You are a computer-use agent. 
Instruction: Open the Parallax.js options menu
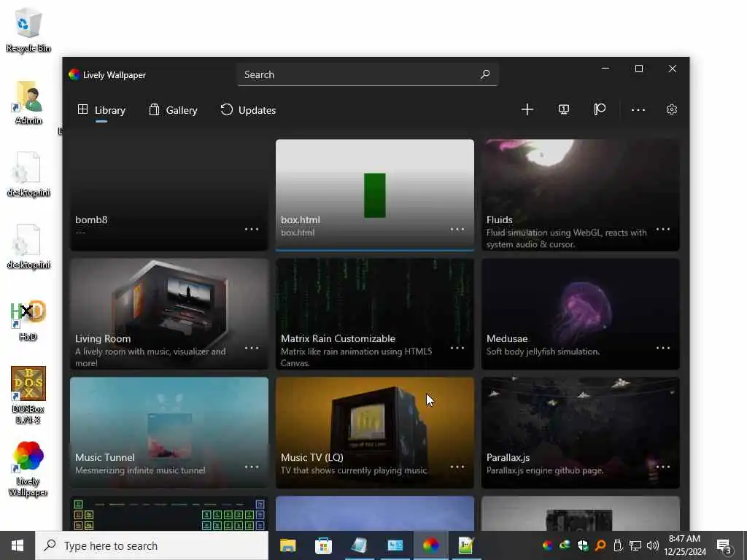pos(663,467)
